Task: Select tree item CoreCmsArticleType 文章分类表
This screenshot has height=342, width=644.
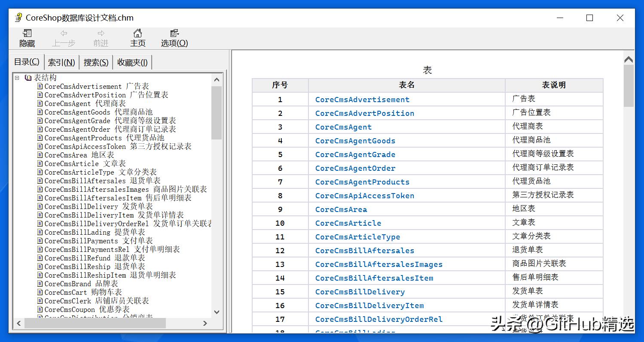Action: click(x=101, y=172)
